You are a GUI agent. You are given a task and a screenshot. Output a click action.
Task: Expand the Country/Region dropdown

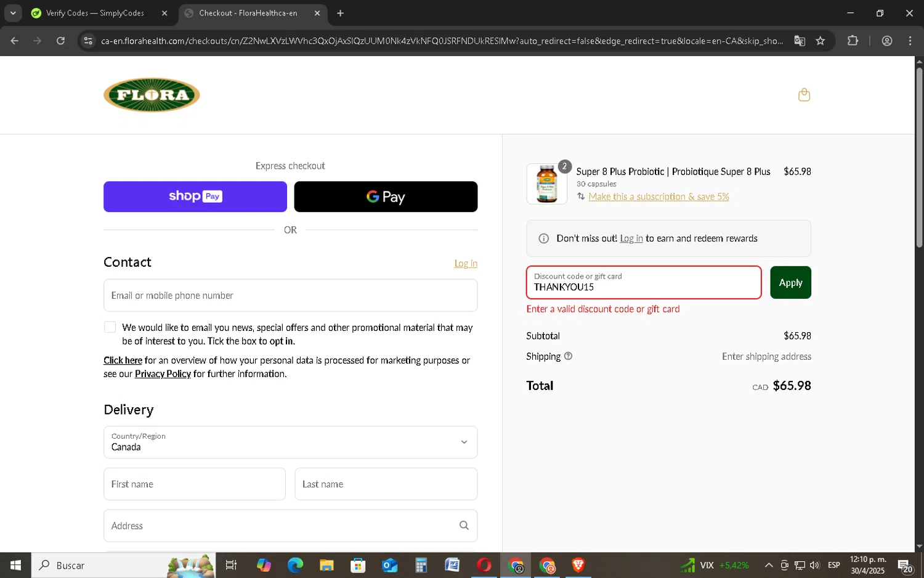click(x=290, y=442)
